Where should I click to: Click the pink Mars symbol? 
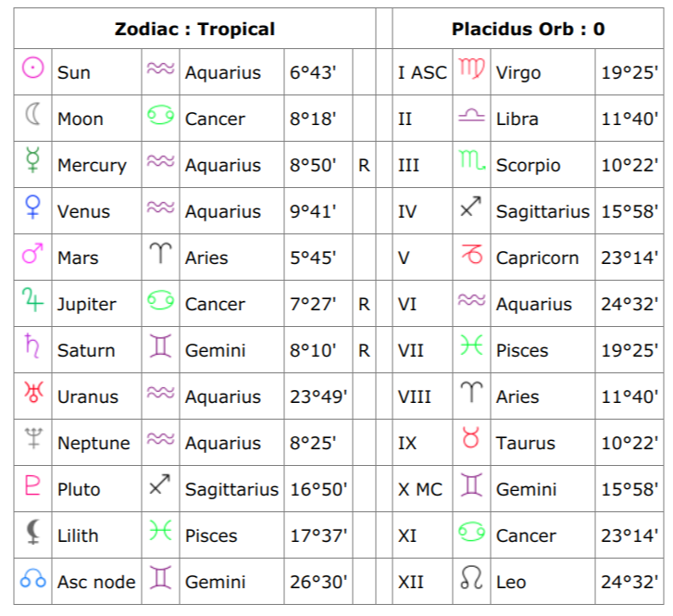click(x=32, y=254)
